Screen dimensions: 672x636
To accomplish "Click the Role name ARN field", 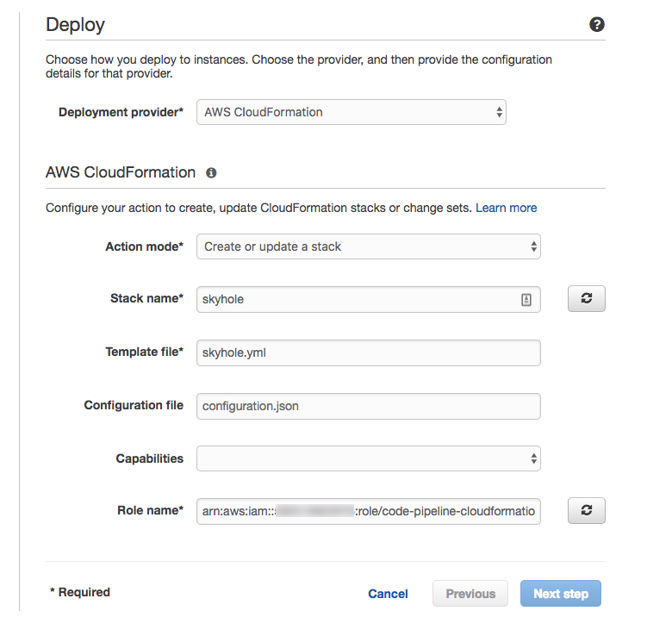I will pyautogui.click(x=369, y=511).
